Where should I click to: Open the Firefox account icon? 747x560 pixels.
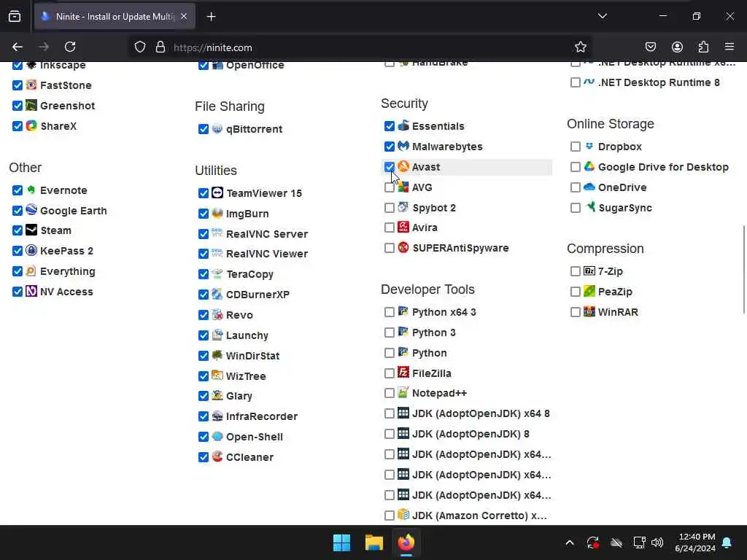point(677,47)
